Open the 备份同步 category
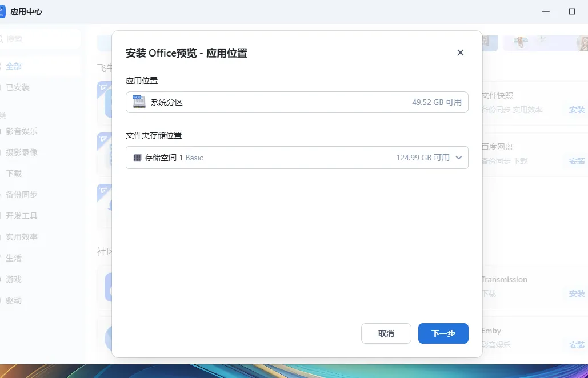This screenshot has width=588, height=378. point(22,195)
